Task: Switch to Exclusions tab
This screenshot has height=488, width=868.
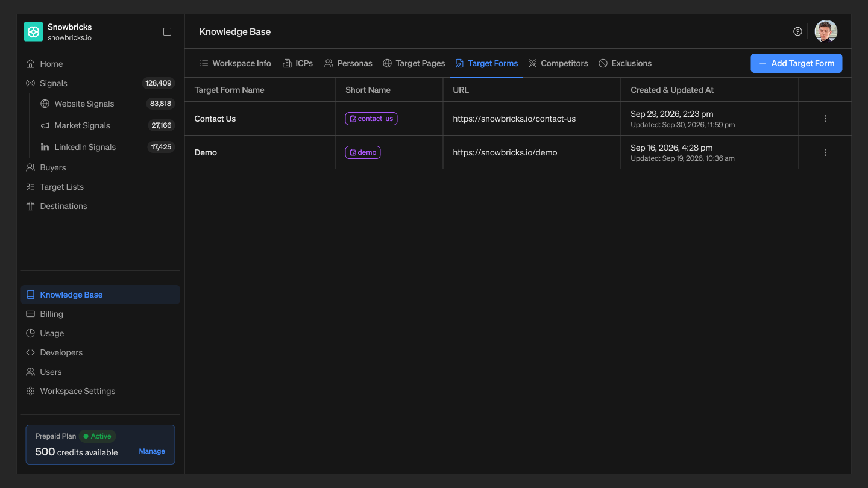Action: tap(625, 63)
